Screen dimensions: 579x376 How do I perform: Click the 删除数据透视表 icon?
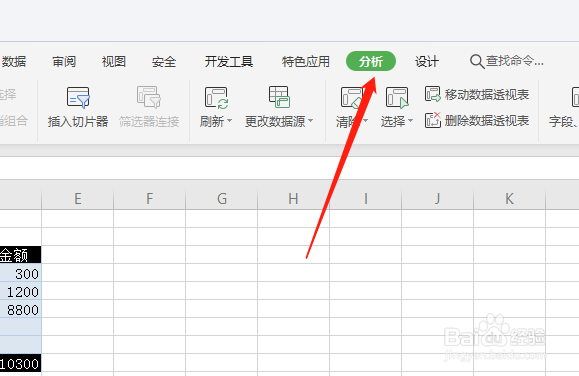(x=432, y=120)
